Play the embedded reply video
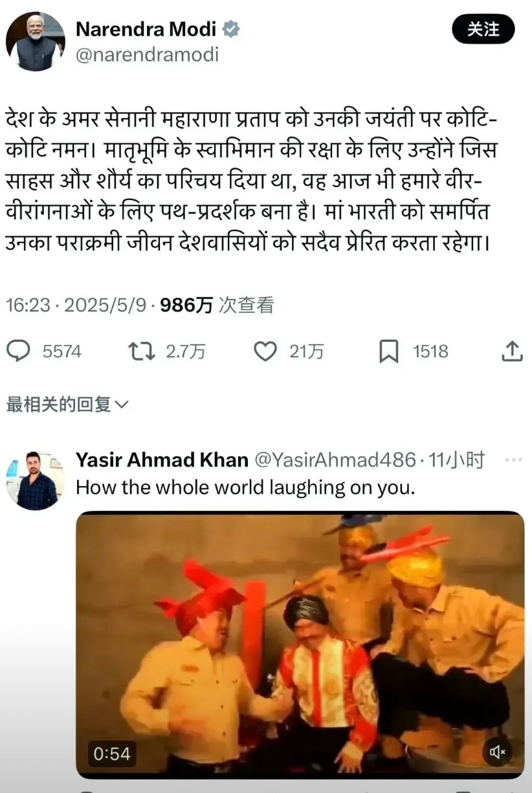 [x=300, y=645]
